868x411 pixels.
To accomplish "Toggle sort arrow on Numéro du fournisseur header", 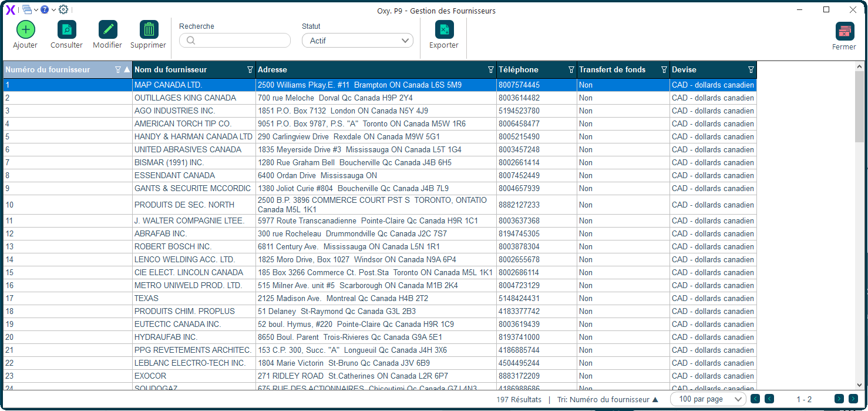I will click(127, 70).
